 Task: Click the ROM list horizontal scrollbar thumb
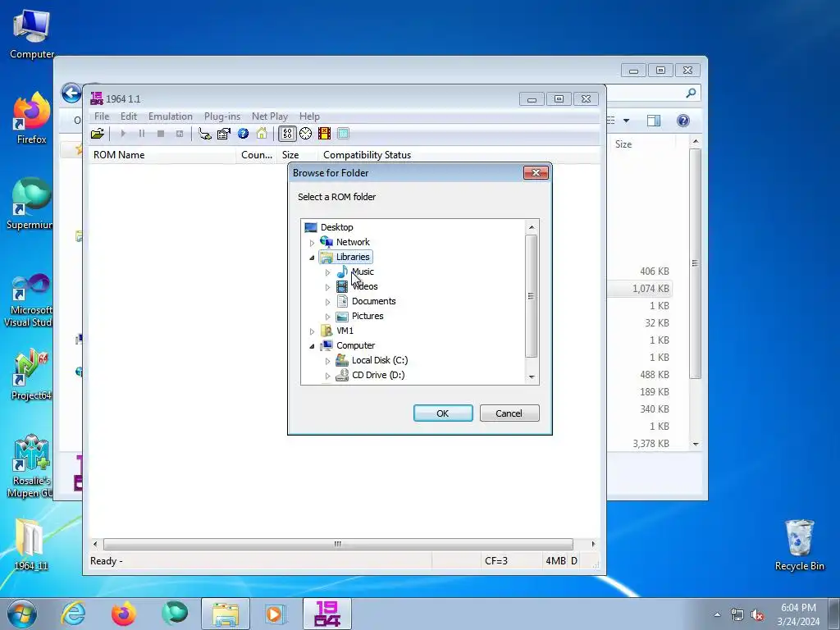click(x=337, y=544)
